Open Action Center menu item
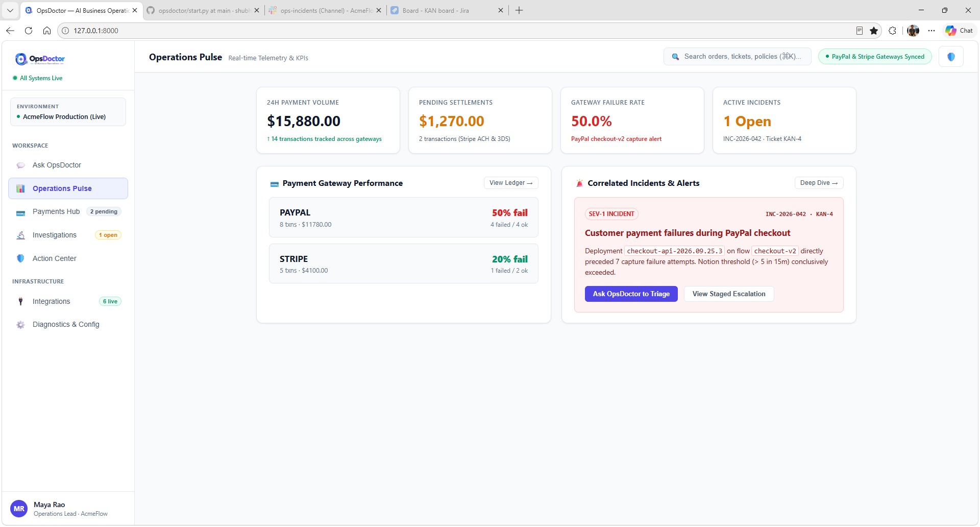The width and height of the screenshot is (980, 527). pos(68,259)
